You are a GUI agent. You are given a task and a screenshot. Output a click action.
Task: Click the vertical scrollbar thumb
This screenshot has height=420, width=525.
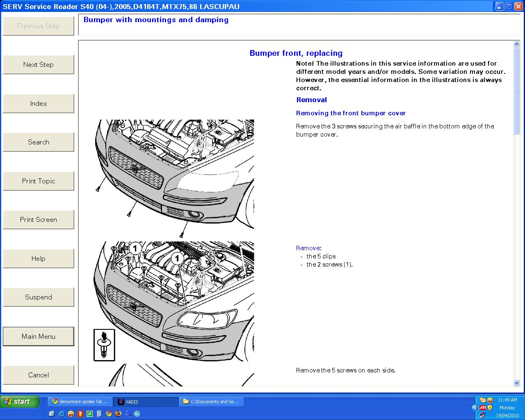tap(517, 90)
